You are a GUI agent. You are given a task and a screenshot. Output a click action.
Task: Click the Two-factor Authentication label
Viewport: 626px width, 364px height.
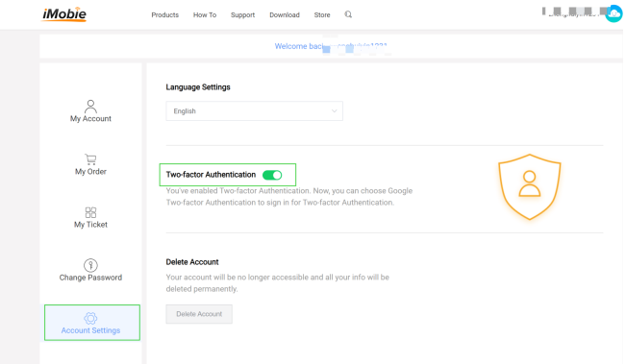pos(211,175)
